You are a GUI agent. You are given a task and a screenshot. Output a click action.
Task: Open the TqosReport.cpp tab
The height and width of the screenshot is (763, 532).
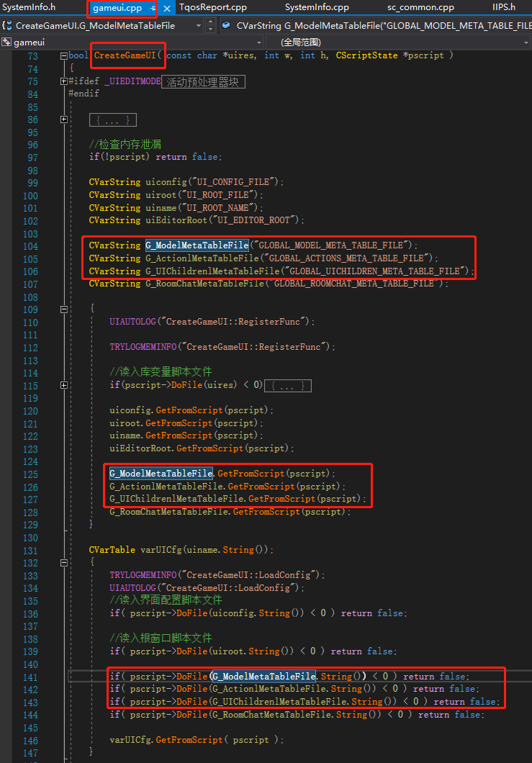tap(212, 7)
